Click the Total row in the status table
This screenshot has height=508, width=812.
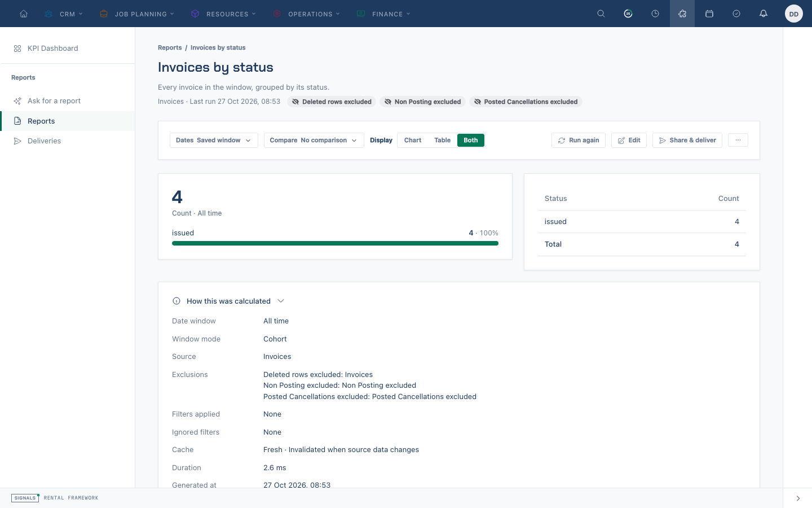(x=642, y=244)
